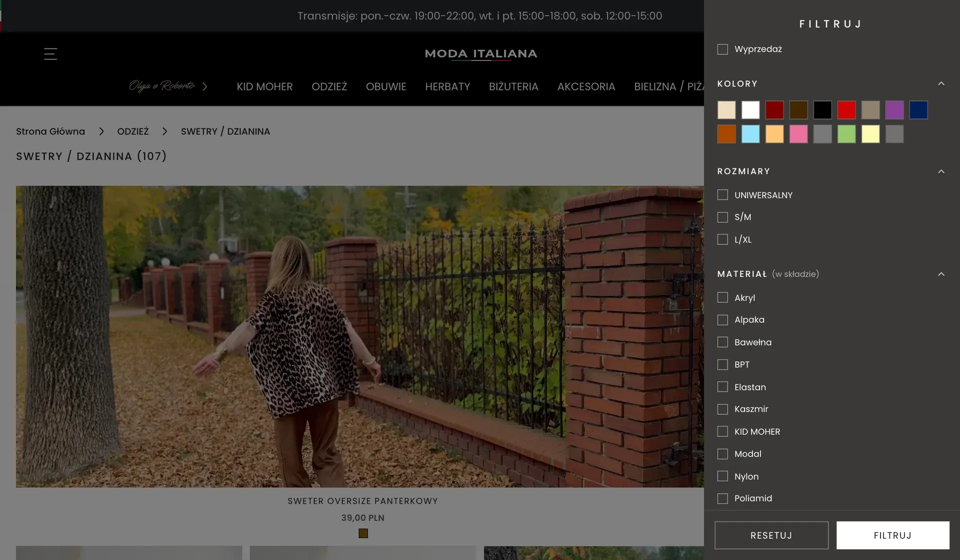960x560 pixels.
Task: Select the L/XL size checkbox
Action: (x=722, y=239)
